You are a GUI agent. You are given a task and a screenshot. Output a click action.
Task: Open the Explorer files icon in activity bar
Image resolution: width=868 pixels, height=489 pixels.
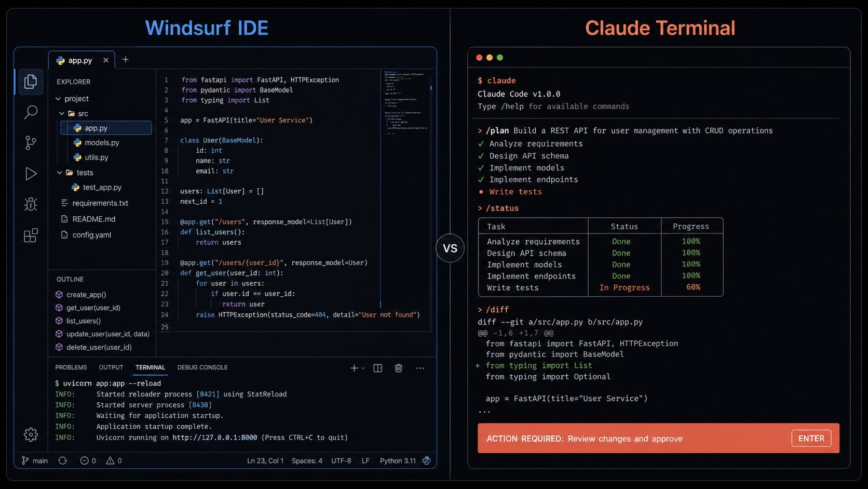pos(31,82)
